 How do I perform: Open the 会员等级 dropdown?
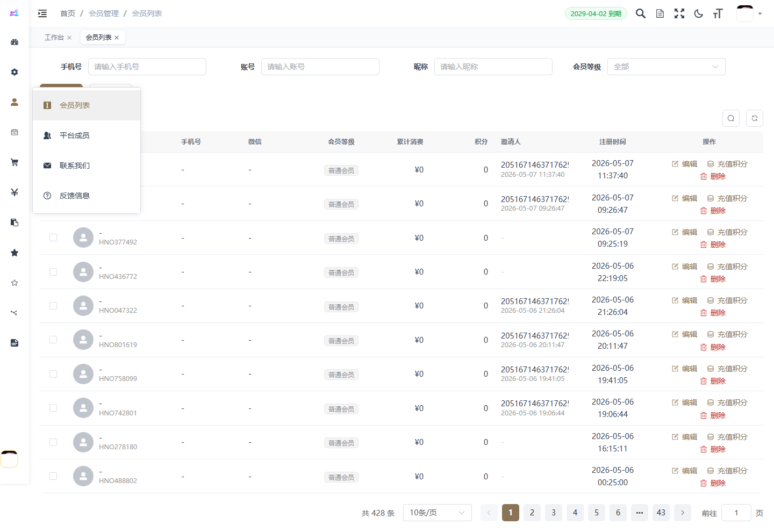click(666, 67)
